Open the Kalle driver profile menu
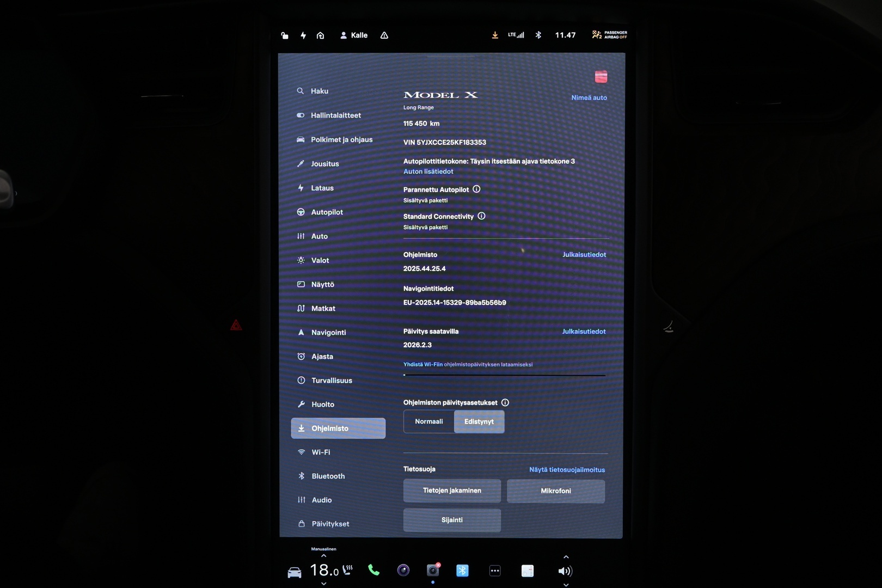This screenshot has height=588, width=882. tap(354, 35)
